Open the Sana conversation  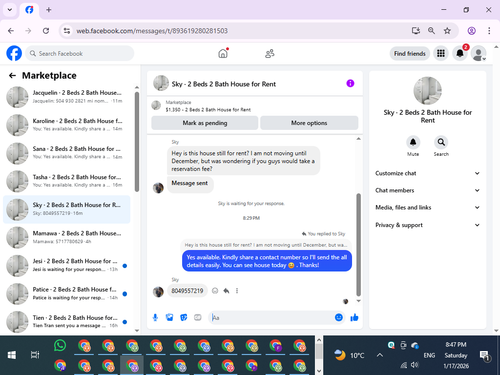click(67, 153)
